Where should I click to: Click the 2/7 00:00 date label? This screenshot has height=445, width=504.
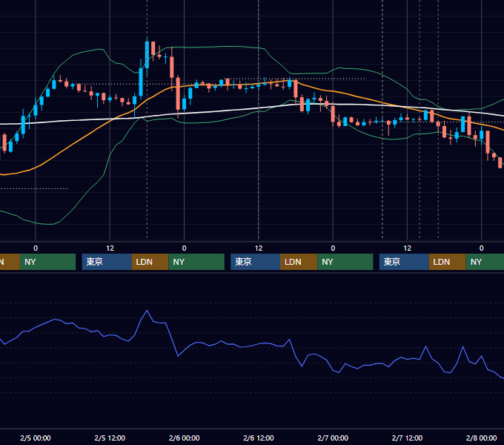click(x=333, y=438)
